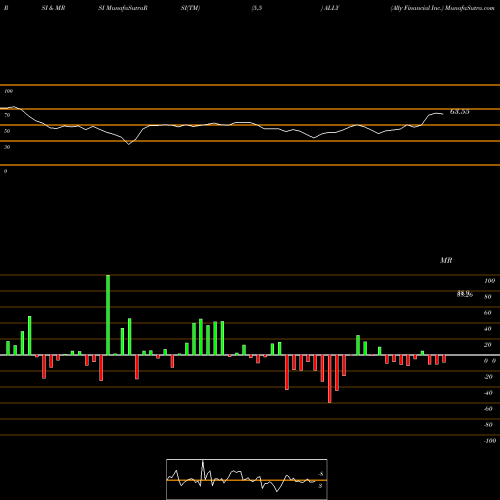Select the 'SI(TM)' header text
The height and width of the screenshot is (500, 500).
[190, 8]
